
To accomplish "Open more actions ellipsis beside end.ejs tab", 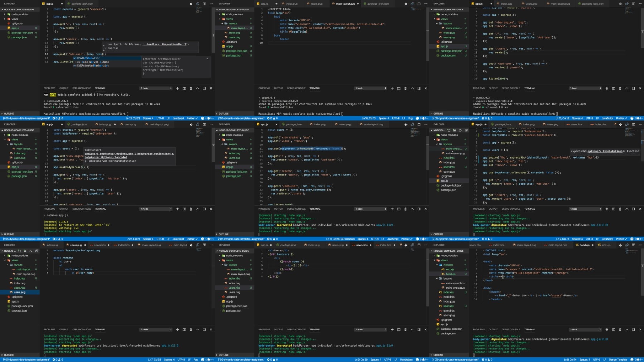I will tap(640, 245).
